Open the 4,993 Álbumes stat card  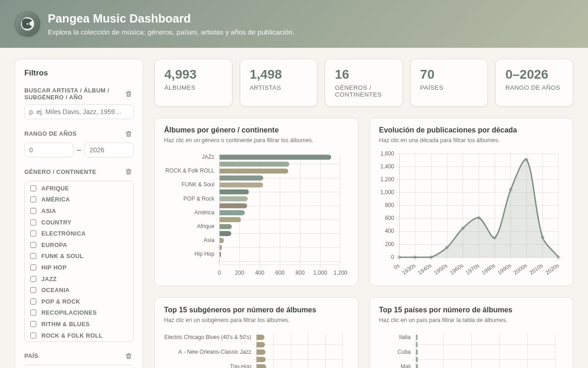[193, 83]
